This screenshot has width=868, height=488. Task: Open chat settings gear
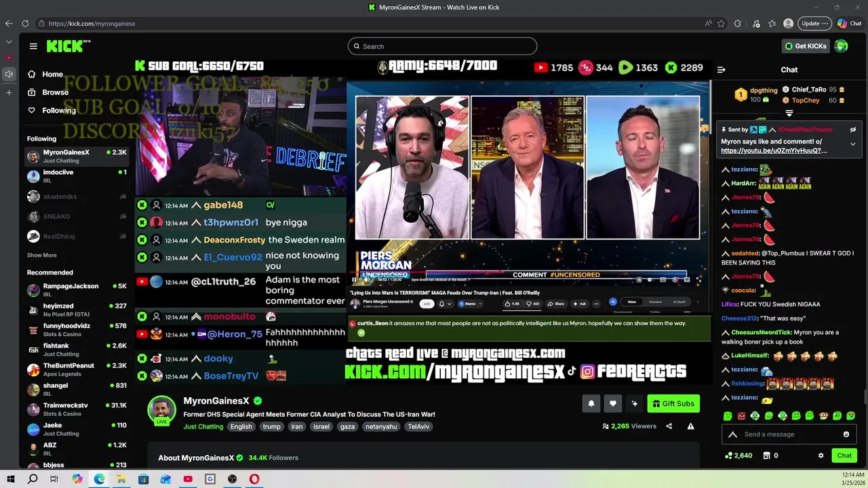(x=821, y=455)
